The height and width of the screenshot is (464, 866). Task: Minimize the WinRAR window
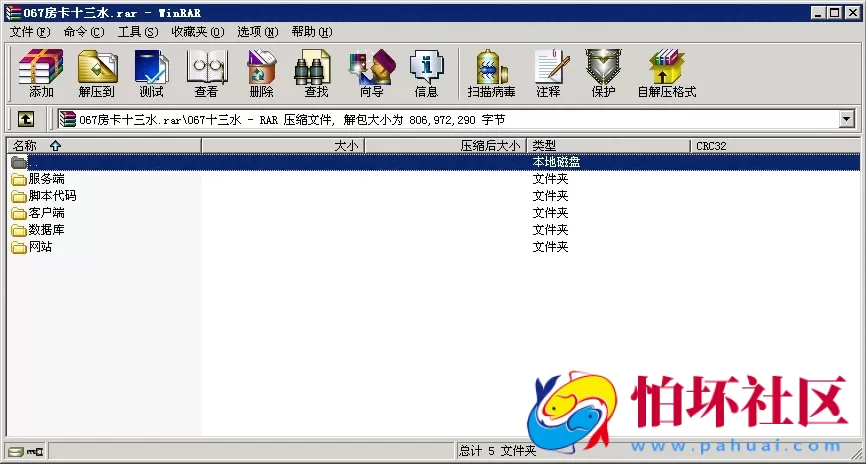pos(819,13)
